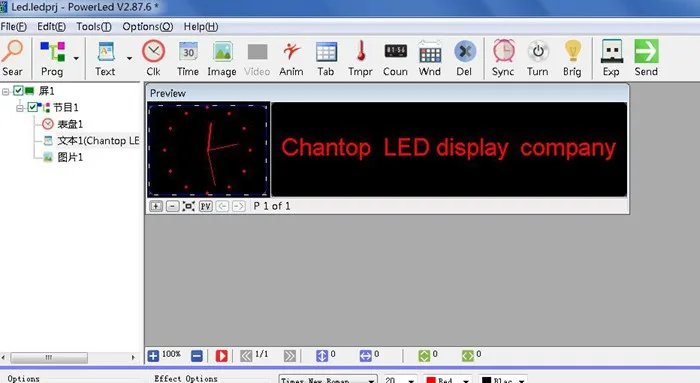Viewport: 700px width, 383px height.
Task: Open the Red text color dropdown
Action: pyautogui.click(x=466, y=380)
